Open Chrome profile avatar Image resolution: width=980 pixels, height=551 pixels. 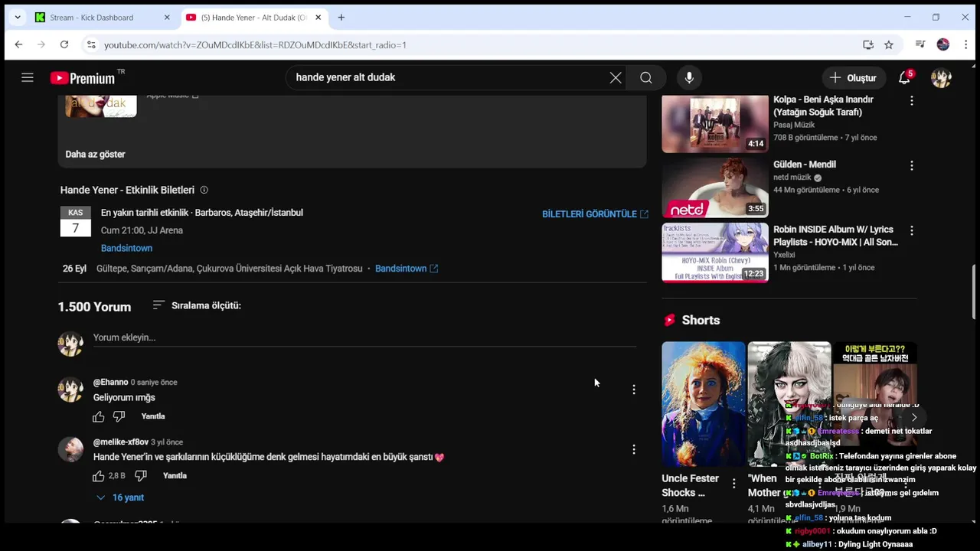[x=943, y=44]
